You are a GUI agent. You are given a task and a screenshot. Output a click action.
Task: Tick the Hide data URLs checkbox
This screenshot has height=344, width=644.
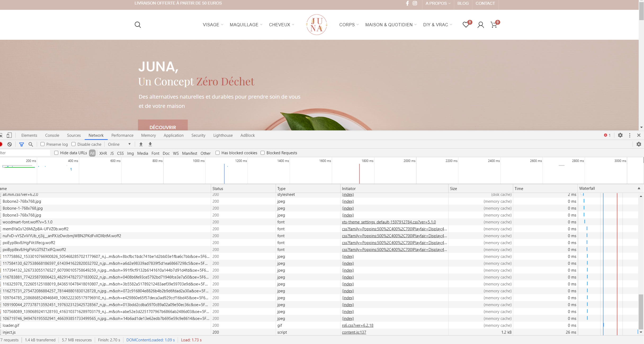56,153
